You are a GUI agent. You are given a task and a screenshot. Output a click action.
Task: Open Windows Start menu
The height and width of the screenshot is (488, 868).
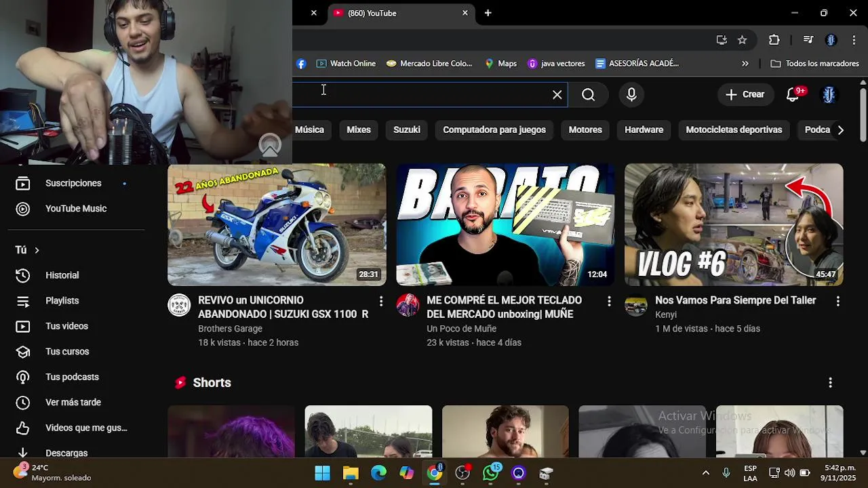tap(323, 473)
